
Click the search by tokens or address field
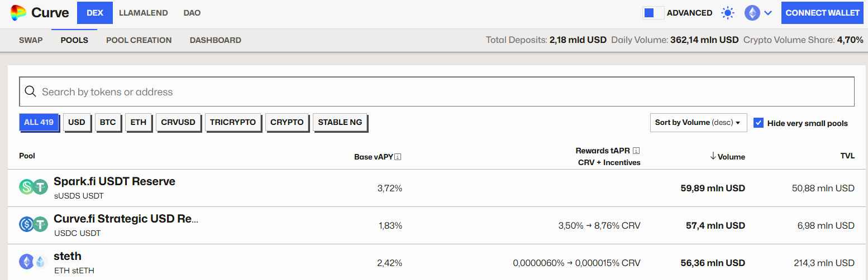point(437,91)
